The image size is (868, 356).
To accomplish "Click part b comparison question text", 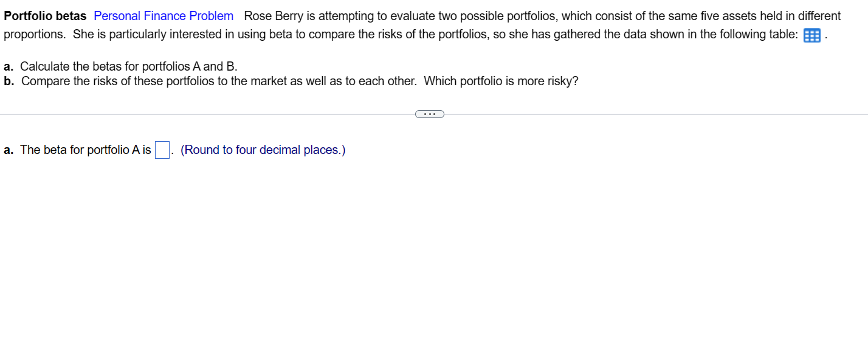I will tap(292, 81).
